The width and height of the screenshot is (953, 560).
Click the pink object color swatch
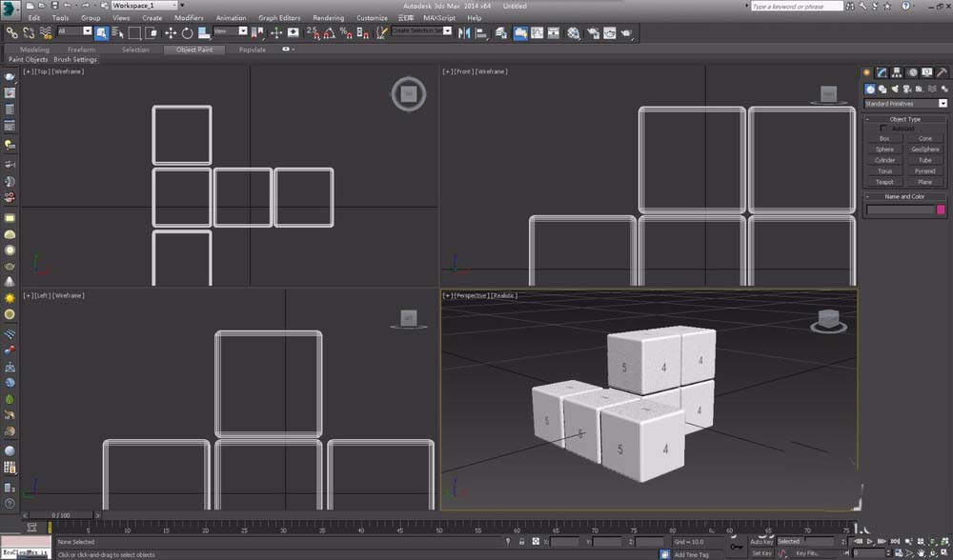coord(941,209)
